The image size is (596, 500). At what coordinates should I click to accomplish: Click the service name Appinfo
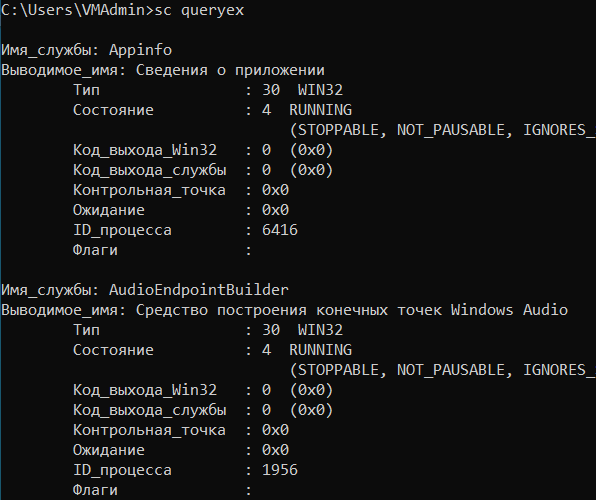[x=140, y=50]
